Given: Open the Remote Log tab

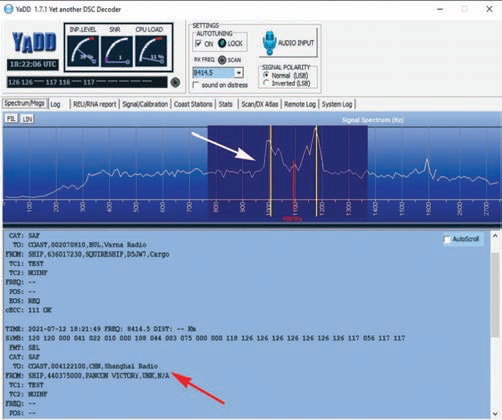Looking at the screenshot, I should coord(300,104).
